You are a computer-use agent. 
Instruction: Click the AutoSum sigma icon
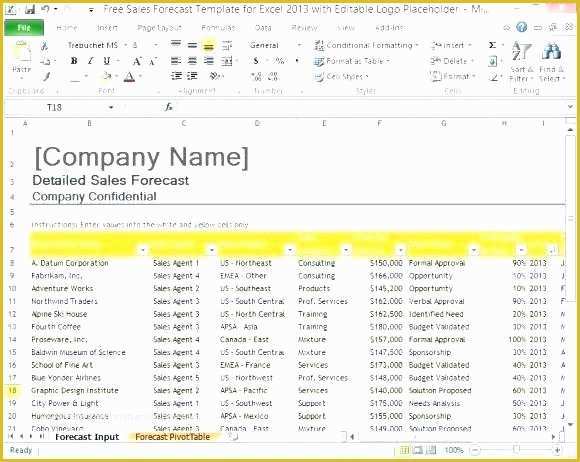pos(492,45)
